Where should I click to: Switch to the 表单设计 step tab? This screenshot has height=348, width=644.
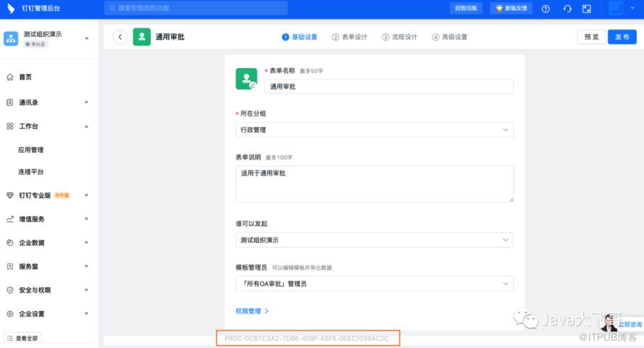click(x=350, y=37)
